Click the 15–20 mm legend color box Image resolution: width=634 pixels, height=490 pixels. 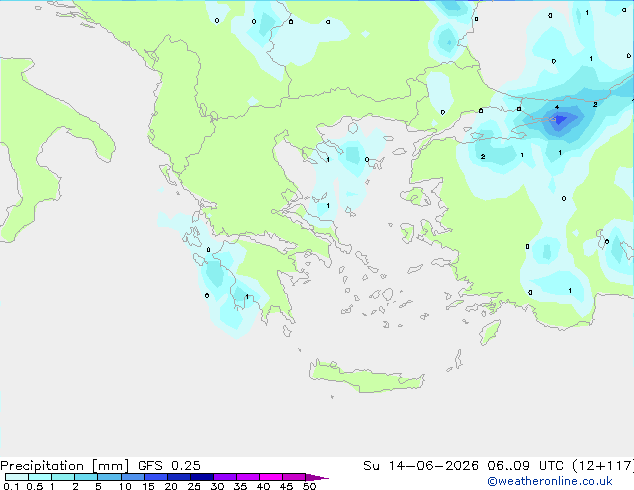[x=155, y=477]
